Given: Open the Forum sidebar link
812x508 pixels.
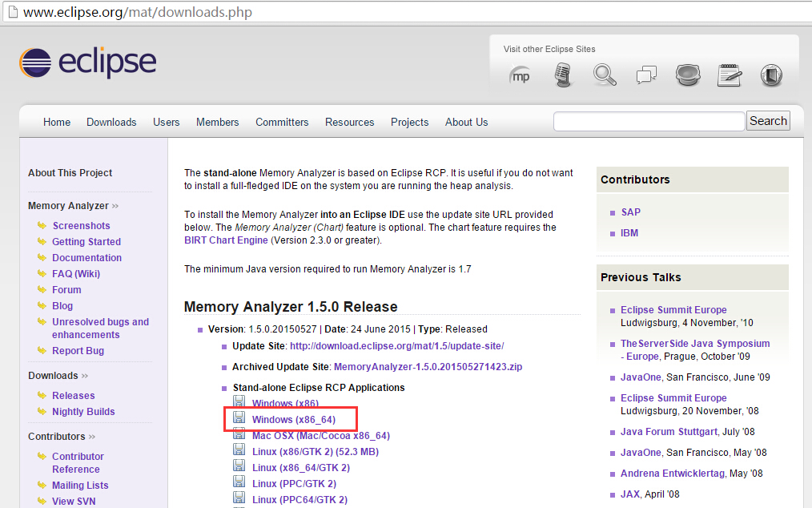Looking at the screenshot, I should click(66, 290).
